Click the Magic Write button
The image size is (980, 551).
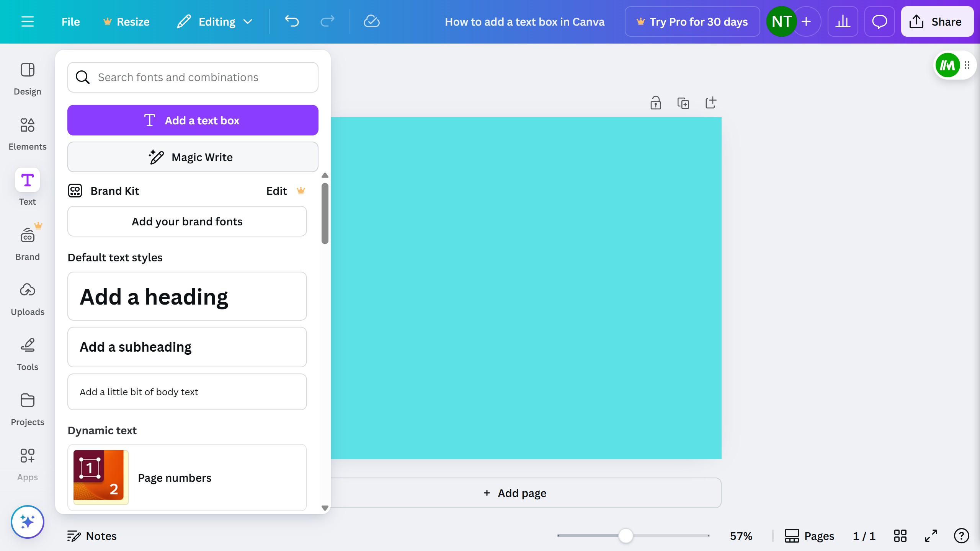(x=193, y=157)
